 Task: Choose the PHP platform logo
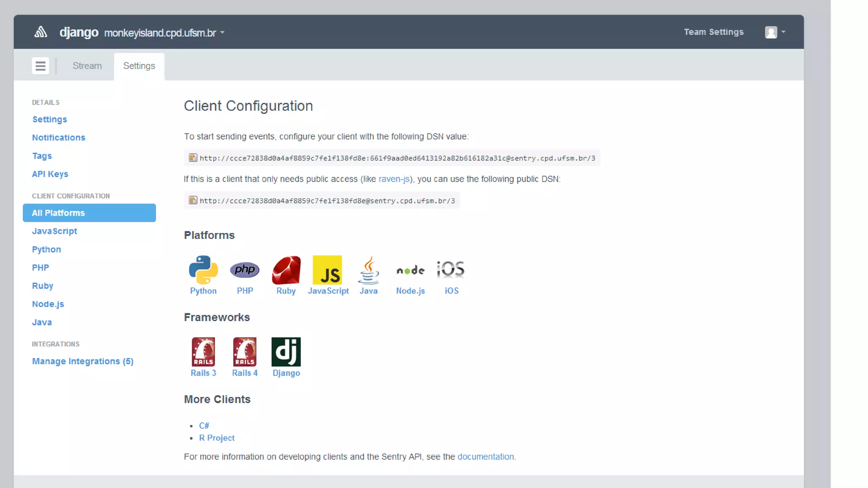click(245, 270)
